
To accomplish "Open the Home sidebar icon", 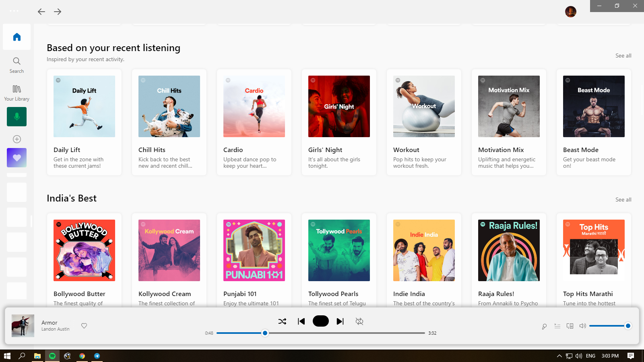I will point(17,37).
